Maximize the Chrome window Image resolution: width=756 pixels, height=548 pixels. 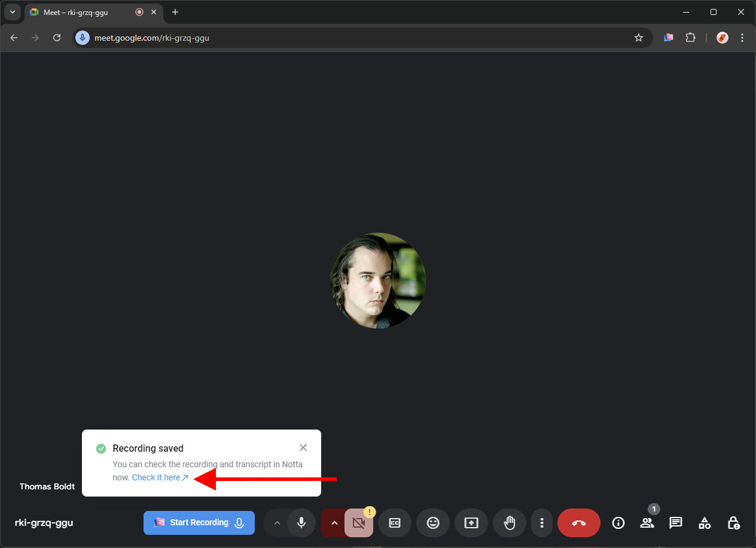point(714,12)
